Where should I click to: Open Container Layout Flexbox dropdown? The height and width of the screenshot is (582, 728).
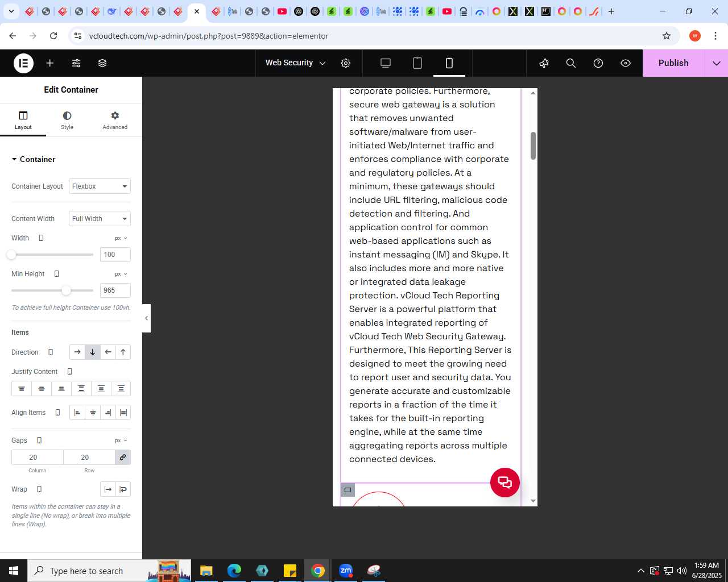click(100, 186)
